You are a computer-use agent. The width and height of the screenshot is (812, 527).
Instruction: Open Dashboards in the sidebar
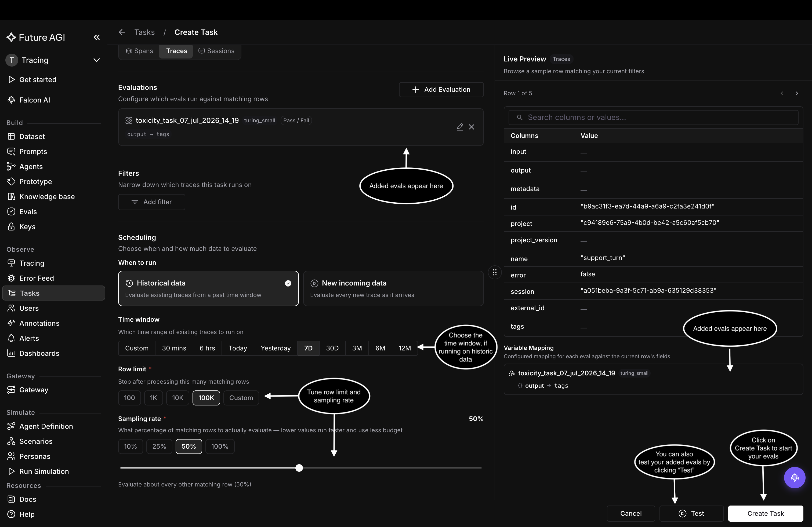(x=53, y=353)
